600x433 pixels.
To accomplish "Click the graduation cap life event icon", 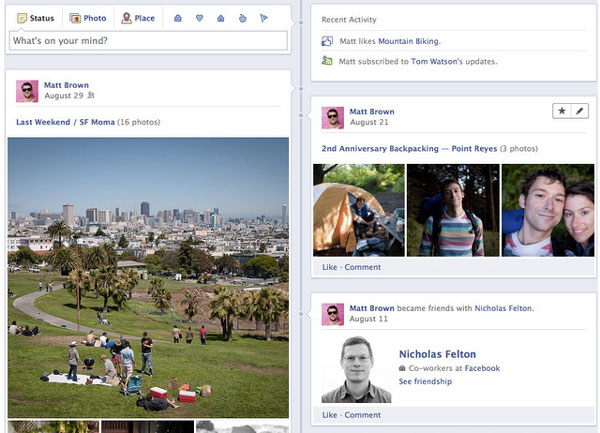I will 177,18.
